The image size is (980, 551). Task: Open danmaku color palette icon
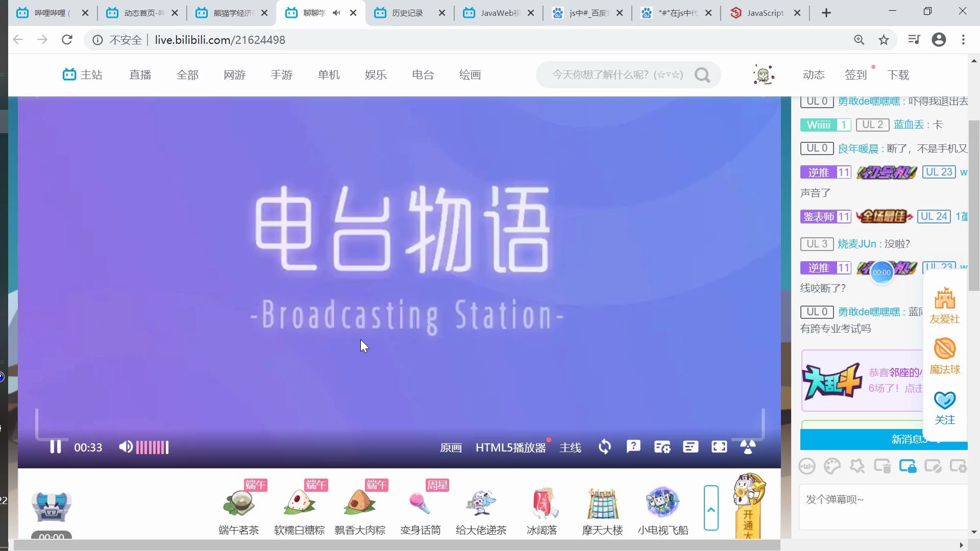tap(832, 466)
